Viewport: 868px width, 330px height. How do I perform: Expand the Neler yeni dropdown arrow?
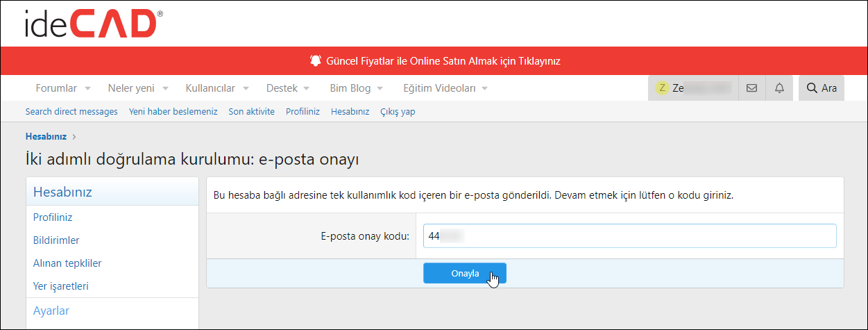(x=165, y=89)
